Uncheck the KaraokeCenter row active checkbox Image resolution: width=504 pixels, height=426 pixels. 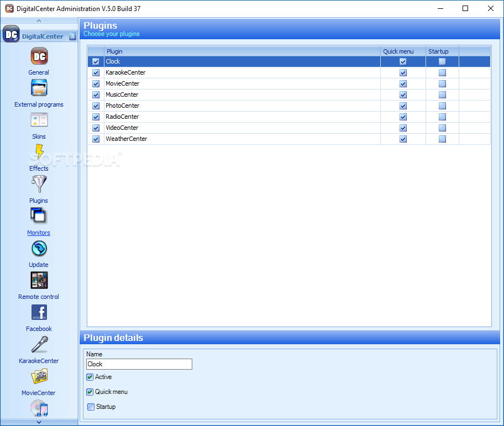96,72
